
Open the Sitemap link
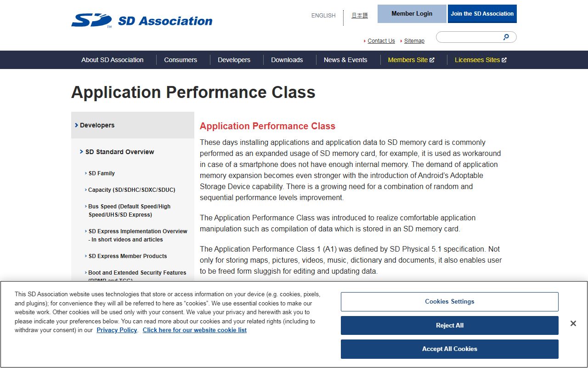click(x=414, y=41)
